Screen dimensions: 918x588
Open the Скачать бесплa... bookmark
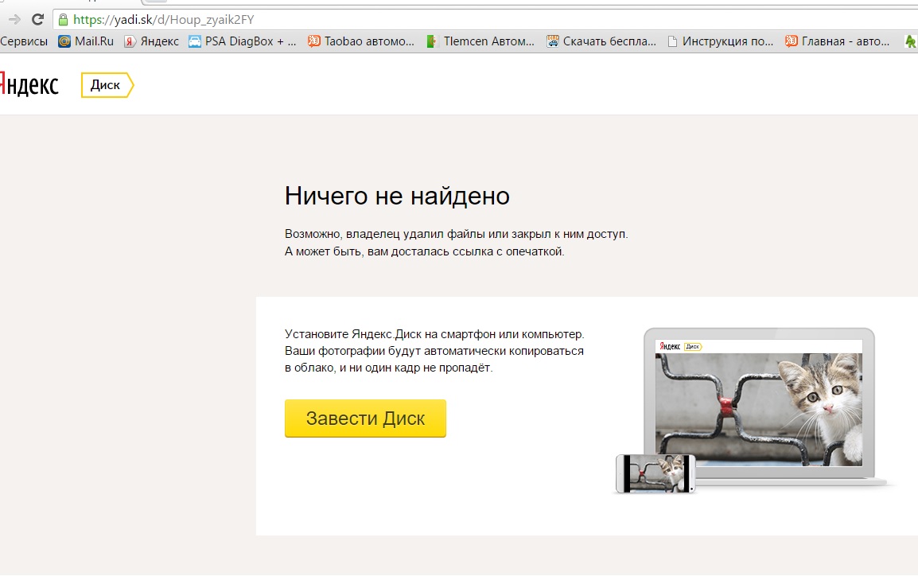pos(601,41)
